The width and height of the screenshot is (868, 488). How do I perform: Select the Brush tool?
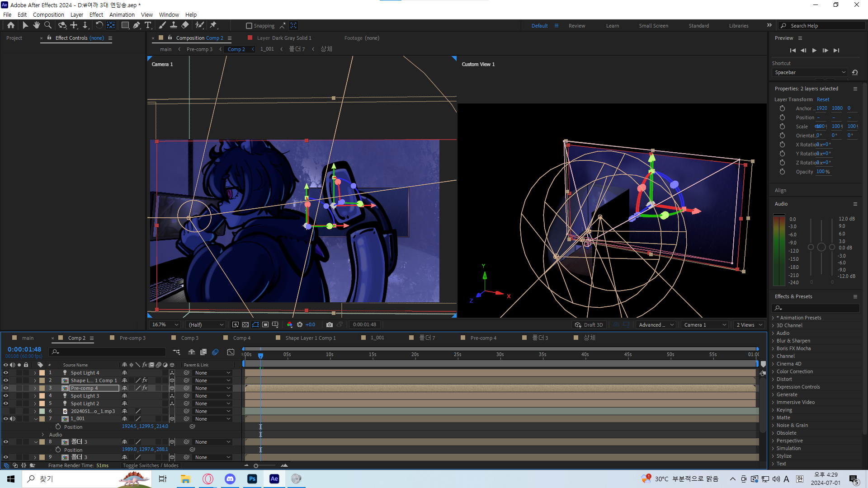(162, 25)
